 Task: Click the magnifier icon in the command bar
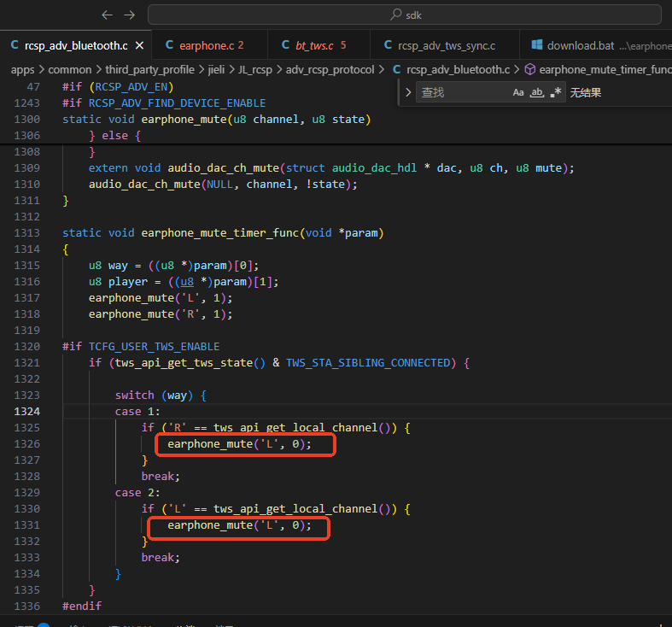coord(395,15)
